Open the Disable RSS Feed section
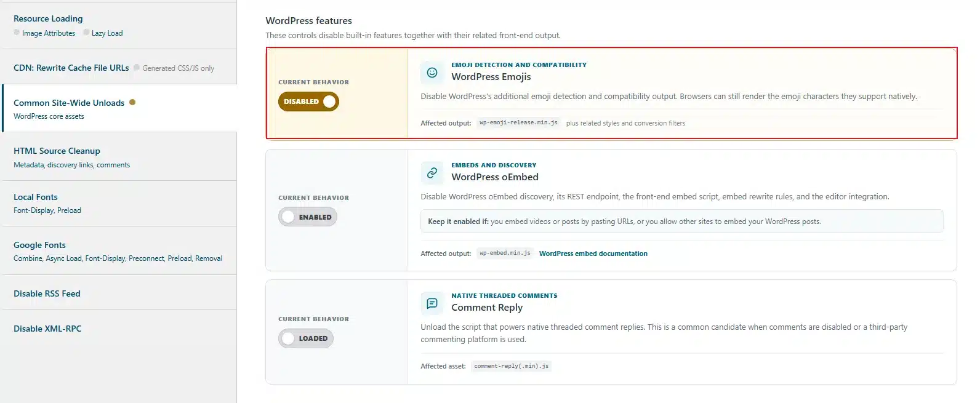This screenshot has width=980, height=403. [47, 293]
